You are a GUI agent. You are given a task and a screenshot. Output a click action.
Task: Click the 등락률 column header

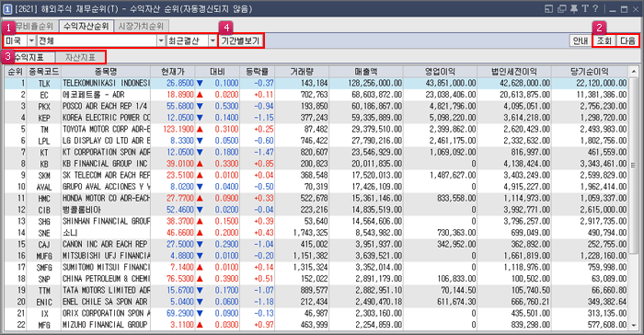[x=257, y=72]
